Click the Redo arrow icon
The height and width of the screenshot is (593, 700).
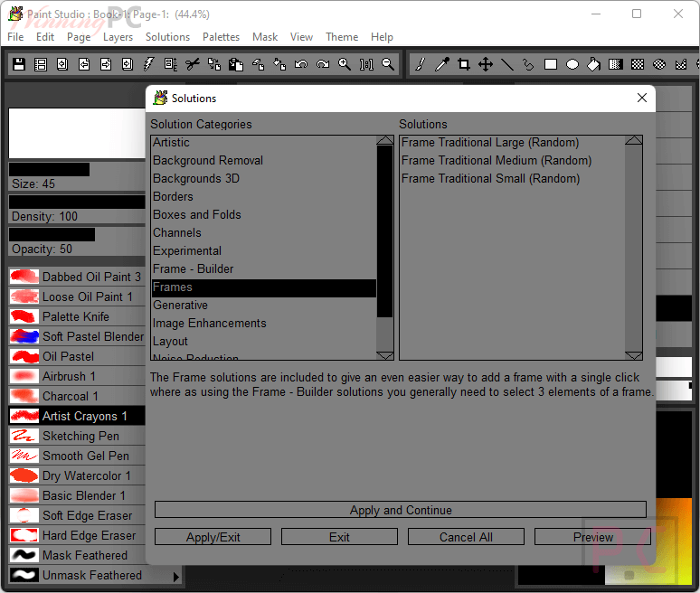pos(322,65)
